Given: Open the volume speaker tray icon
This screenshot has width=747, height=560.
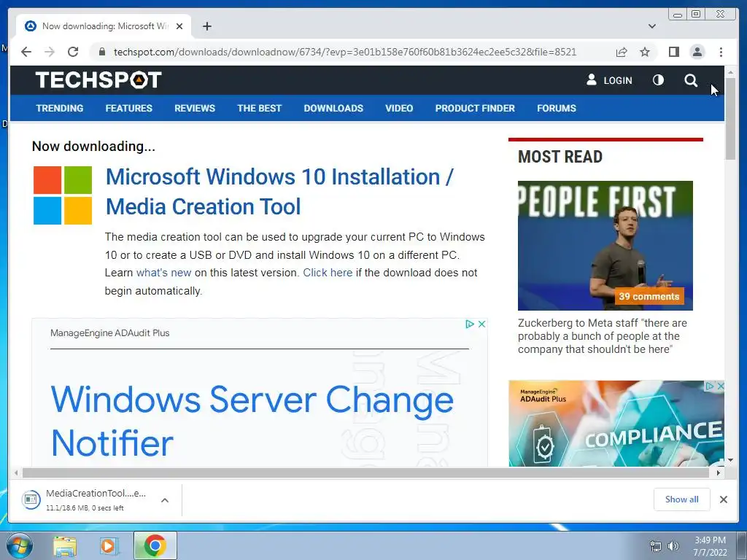Looking at the screenshot, I should click(x=673, y=546).
